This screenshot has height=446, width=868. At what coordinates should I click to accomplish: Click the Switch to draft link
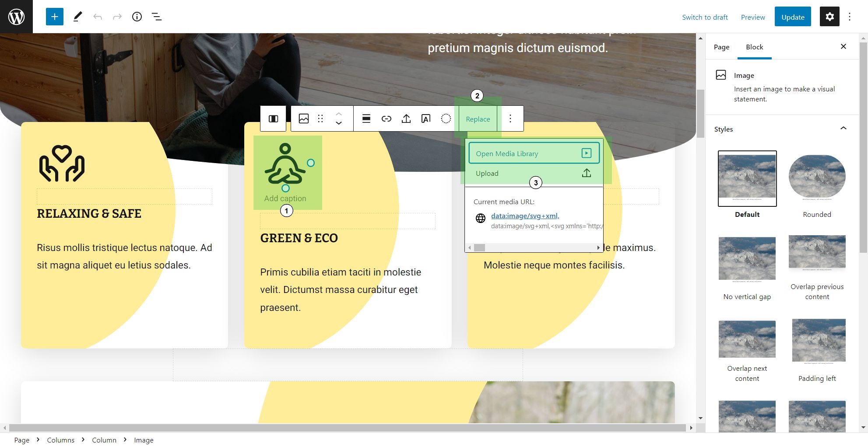coord(704,17)
